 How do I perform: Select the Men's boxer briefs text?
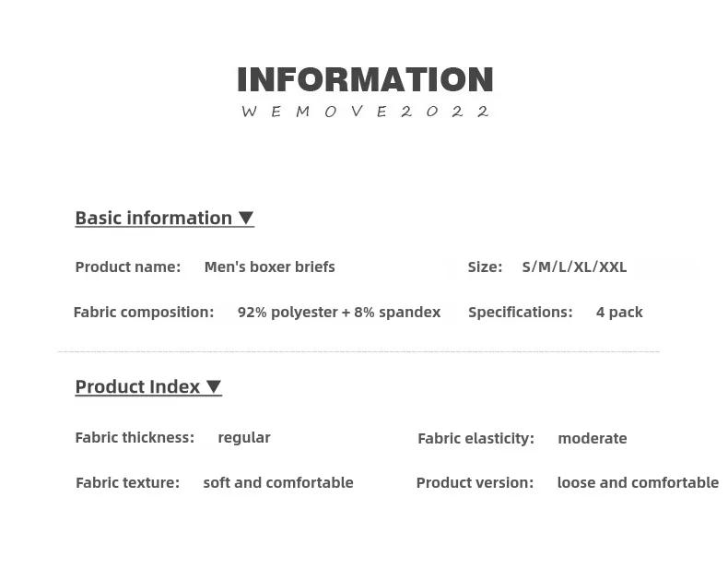269,266
